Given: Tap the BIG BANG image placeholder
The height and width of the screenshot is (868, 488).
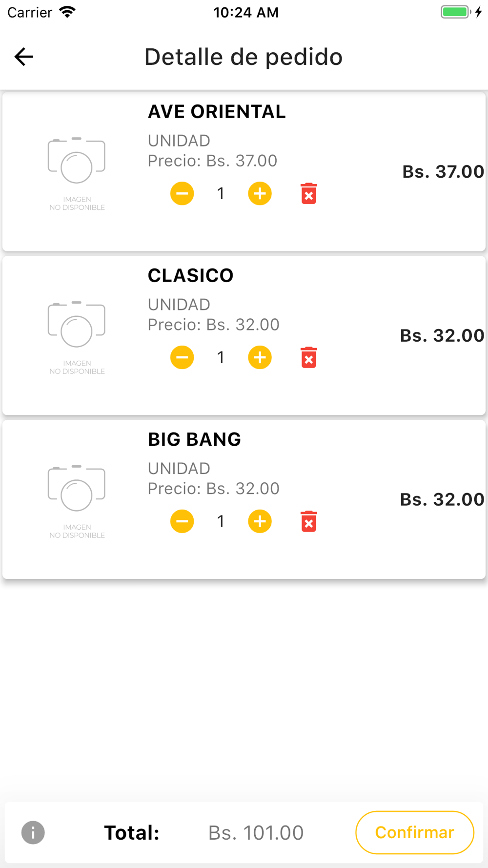Looking at the screenshot, I should pos(77,500).
